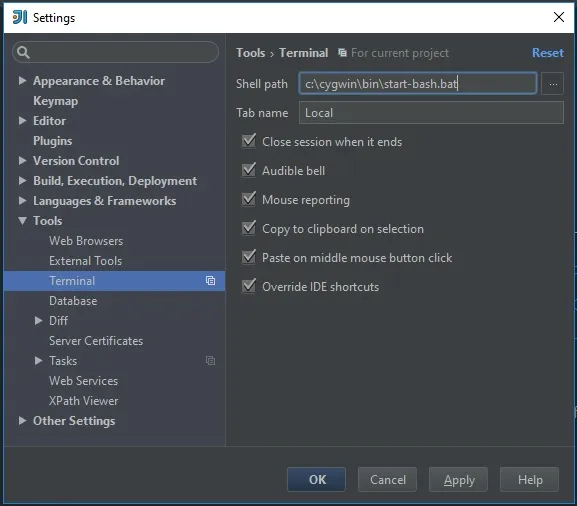This screenshot has height=506, width=577.
Task: Click the IntelliJ logo in title bar
Action: (20, 17)
